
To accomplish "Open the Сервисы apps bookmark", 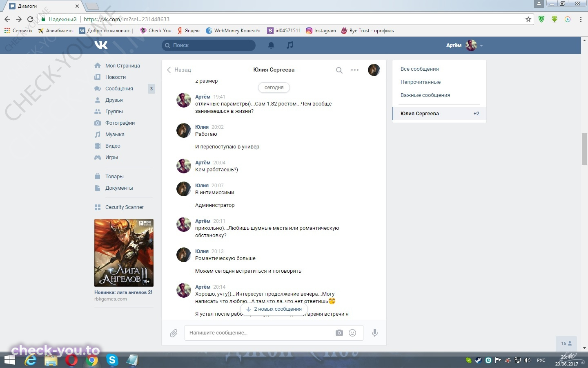I will click(x=18, y=31).
